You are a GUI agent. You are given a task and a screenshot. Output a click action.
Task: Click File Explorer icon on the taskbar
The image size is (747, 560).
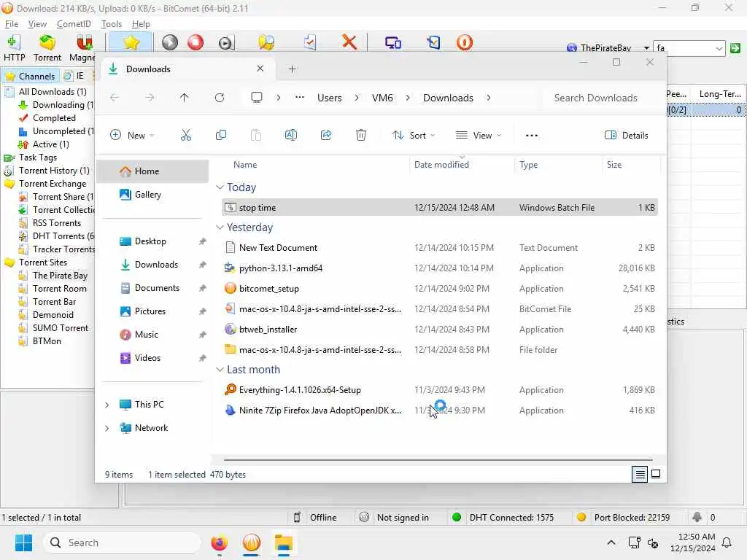[284, 542]
